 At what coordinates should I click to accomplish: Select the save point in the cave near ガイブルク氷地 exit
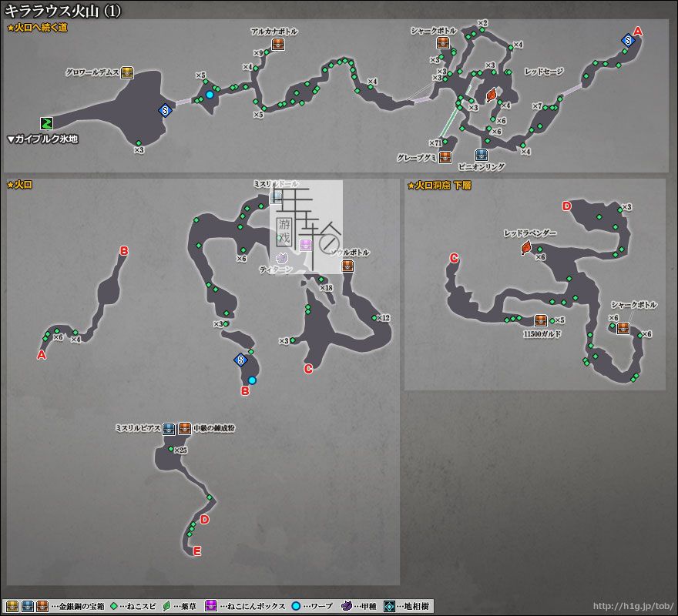pyautogui.click(x=165, y=110)
